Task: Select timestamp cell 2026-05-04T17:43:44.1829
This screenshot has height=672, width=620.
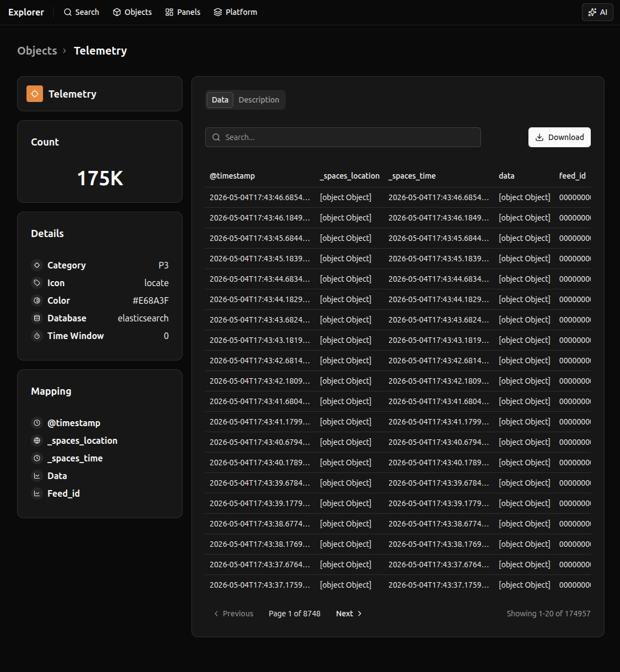Action: [260, 299]
